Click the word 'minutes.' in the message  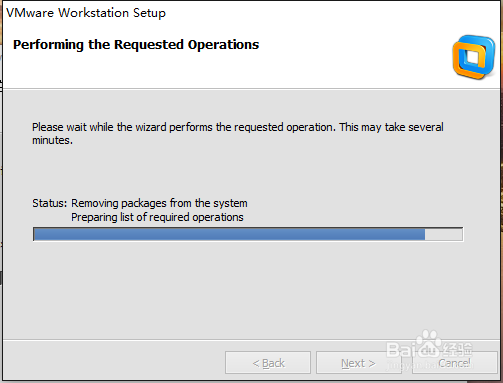[x=52, y=140]
